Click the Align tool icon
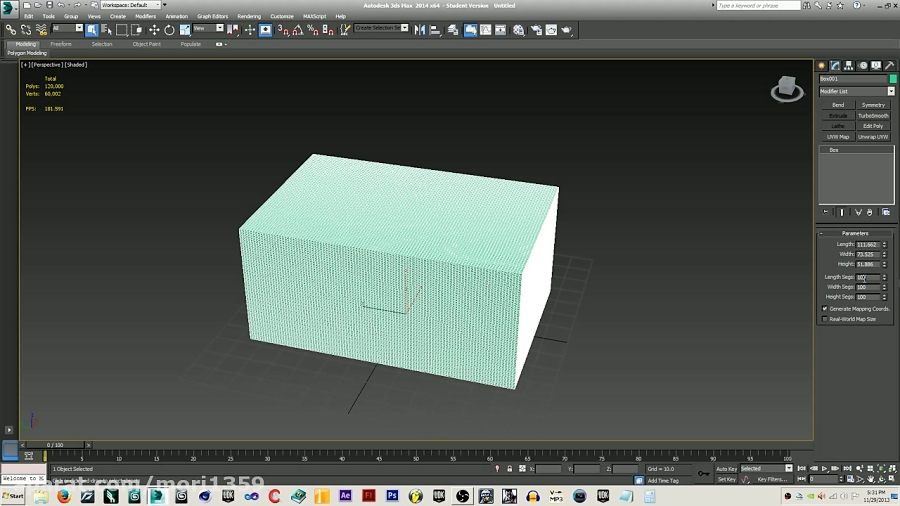900x506 pixels. [x=435, y=30]
